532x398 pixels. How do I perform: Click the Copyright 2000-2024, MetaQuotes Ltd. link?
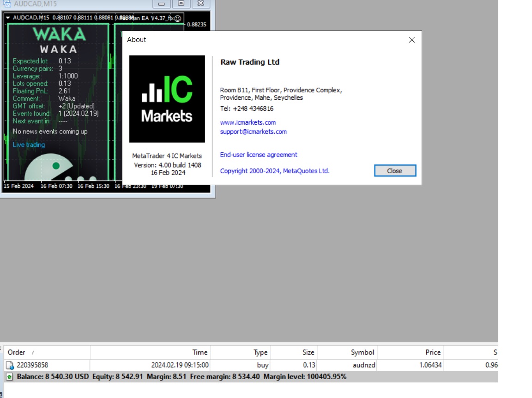coord(274,171)
